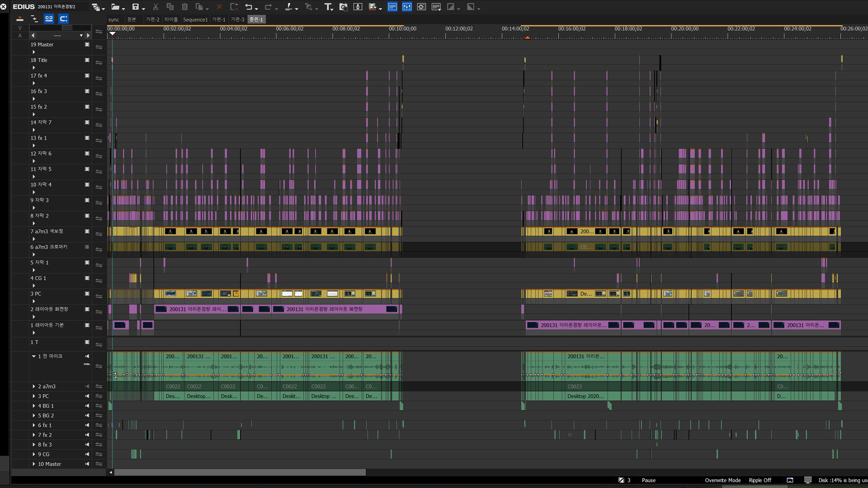The width and height of the screenshot is (868, 488).
Task: Collapse the 1 핀 마이크 audio track
Action: tap(34, 356)
